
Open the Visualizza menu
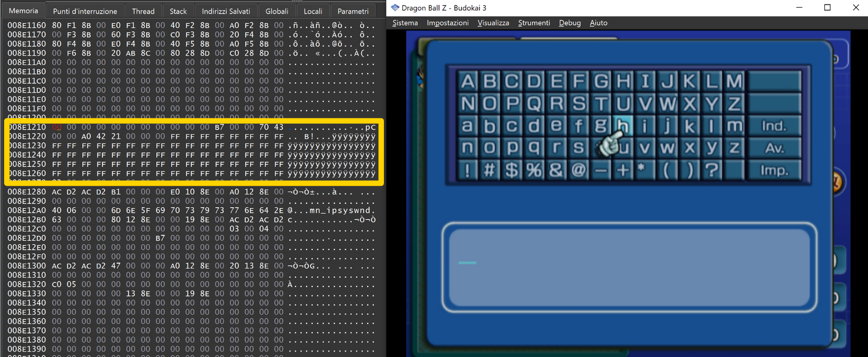coord(493,23)
